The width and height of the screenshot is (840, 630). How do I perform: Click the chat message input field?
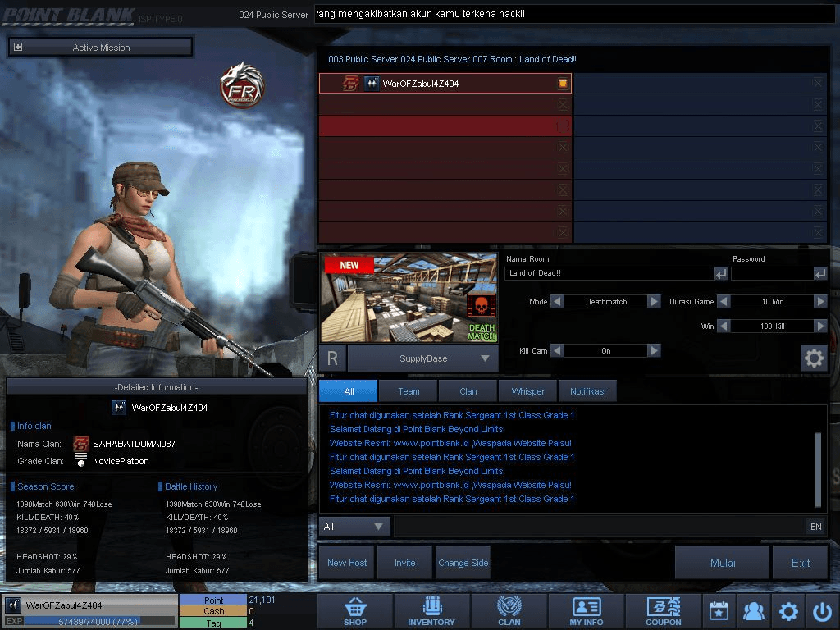click(599, 527)
